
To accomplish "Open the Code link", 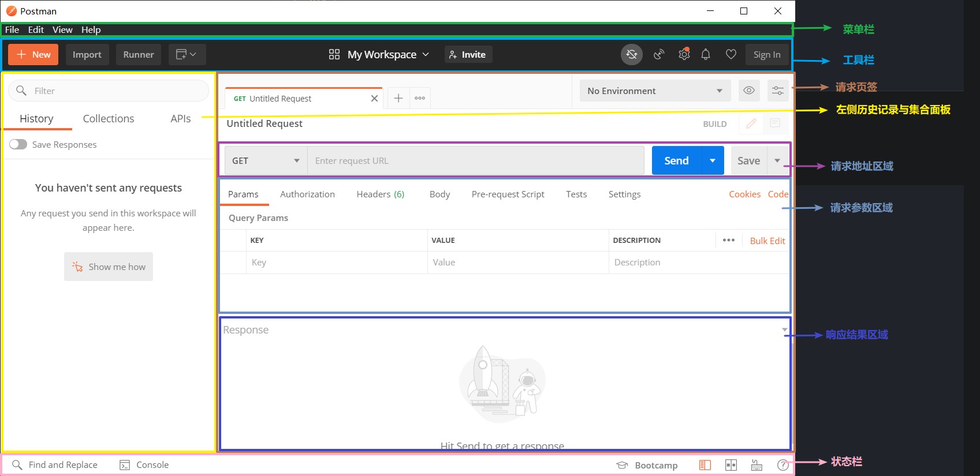I will [x=778, y=194].
